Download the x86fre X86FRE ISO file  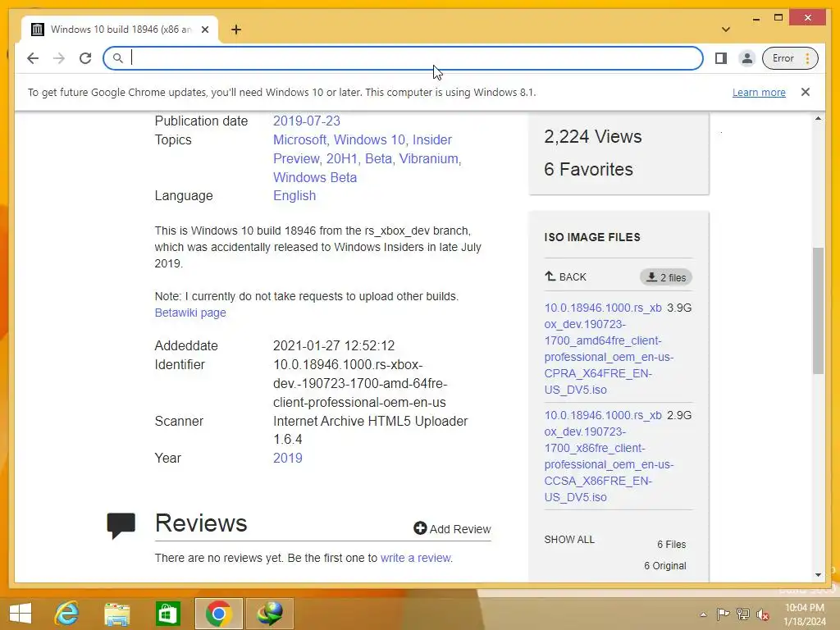(x=609, y=456)
